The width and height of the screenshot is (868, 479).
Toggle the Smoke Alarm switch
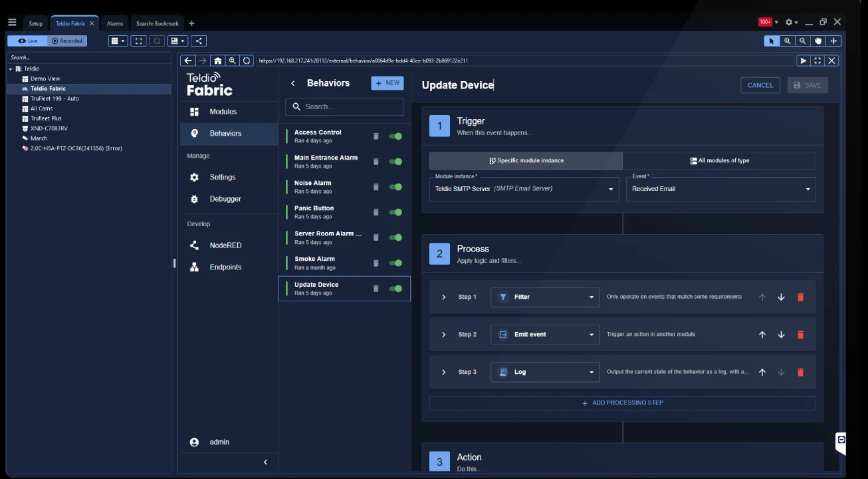pos(395,263)
